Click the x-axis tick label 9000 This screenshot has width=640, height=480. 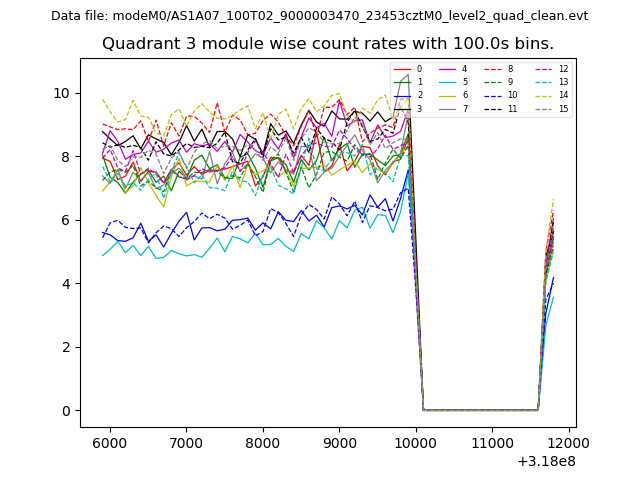[x=339, y=443]
